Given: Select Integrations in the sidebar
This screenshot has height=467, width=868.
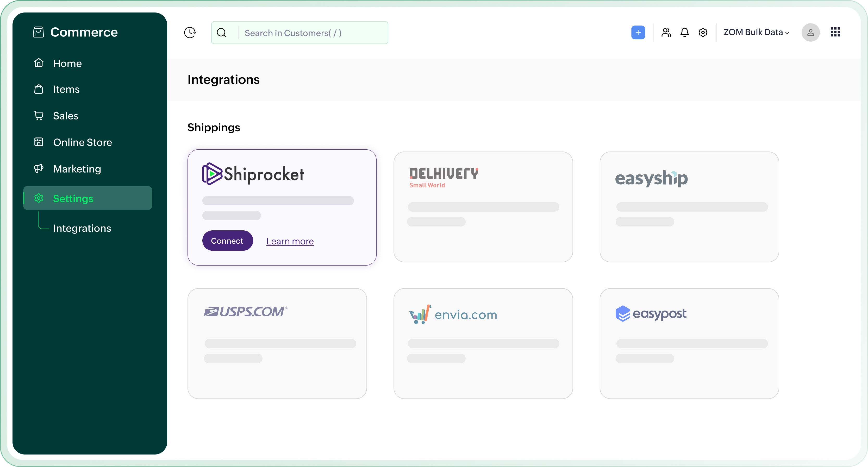Looking at the screenshot, I should [x=82, y=228].
